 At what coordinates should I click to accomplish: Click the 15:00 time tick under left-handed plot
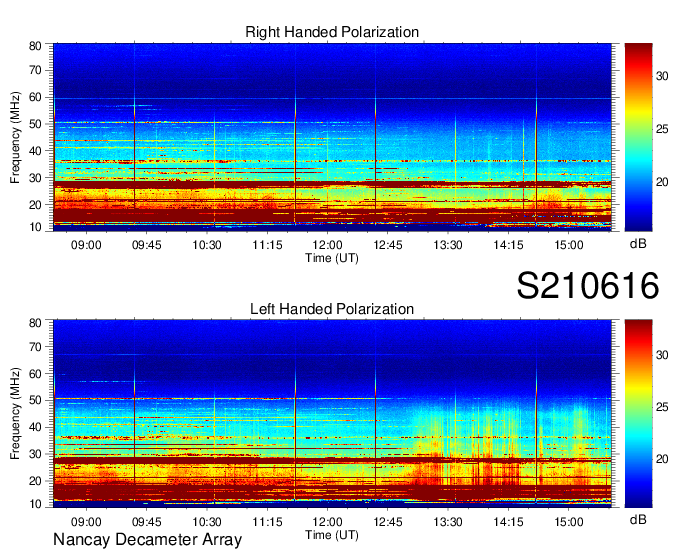569,522
